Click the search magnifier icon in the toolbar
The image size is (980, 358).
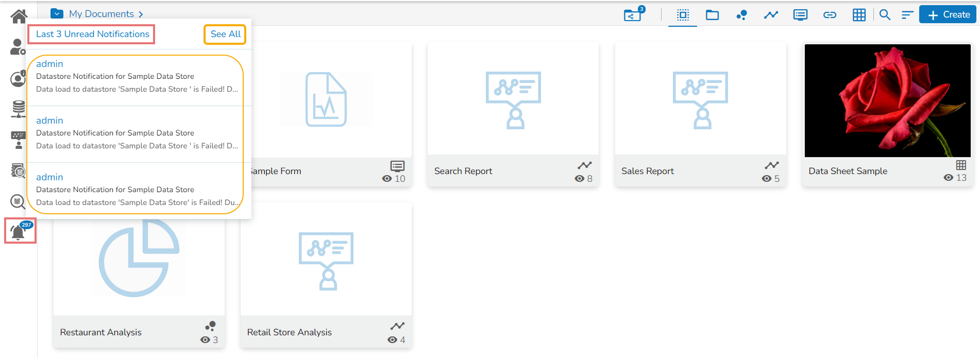coord(885,15)
